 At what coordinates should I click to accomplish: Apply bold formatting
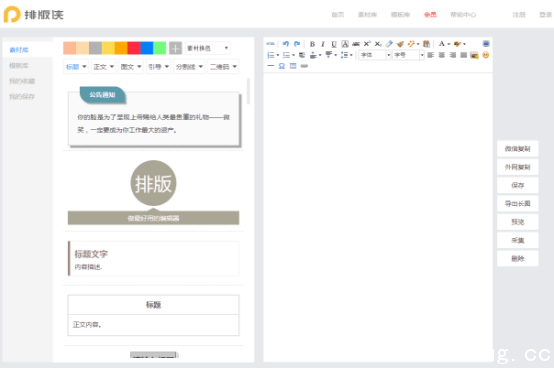(312, 44)
